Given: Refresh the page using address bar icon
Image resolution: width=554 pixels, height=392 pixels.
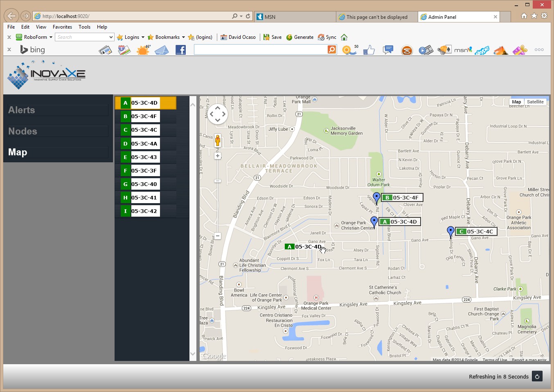Looking at the screenshot, I should point(248,16).
